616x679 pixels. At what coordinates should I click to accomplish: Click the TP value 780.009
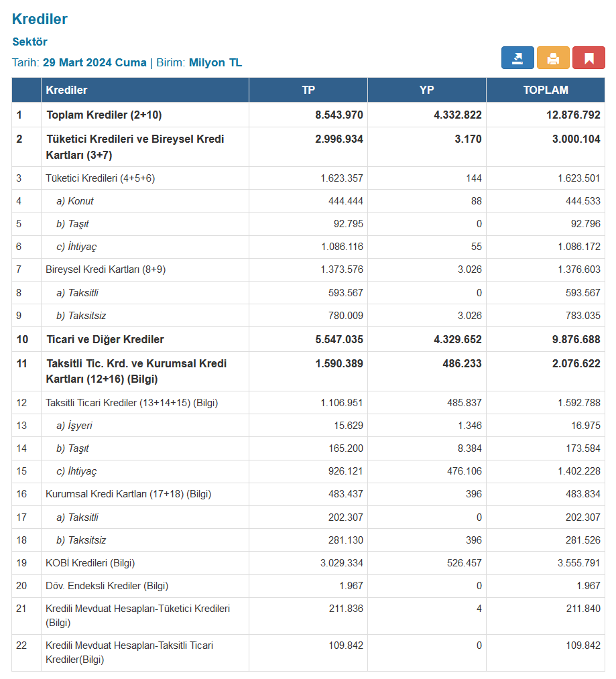click(346, 316)
